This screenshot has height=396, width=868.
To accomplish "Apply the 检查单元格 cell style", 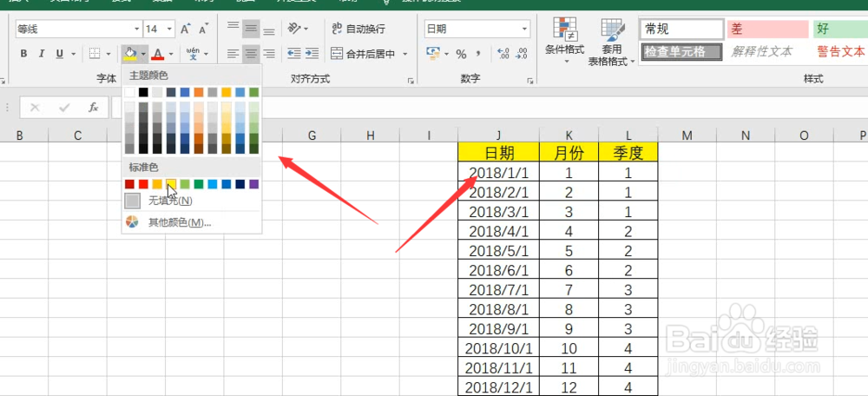I will point(682,52).
